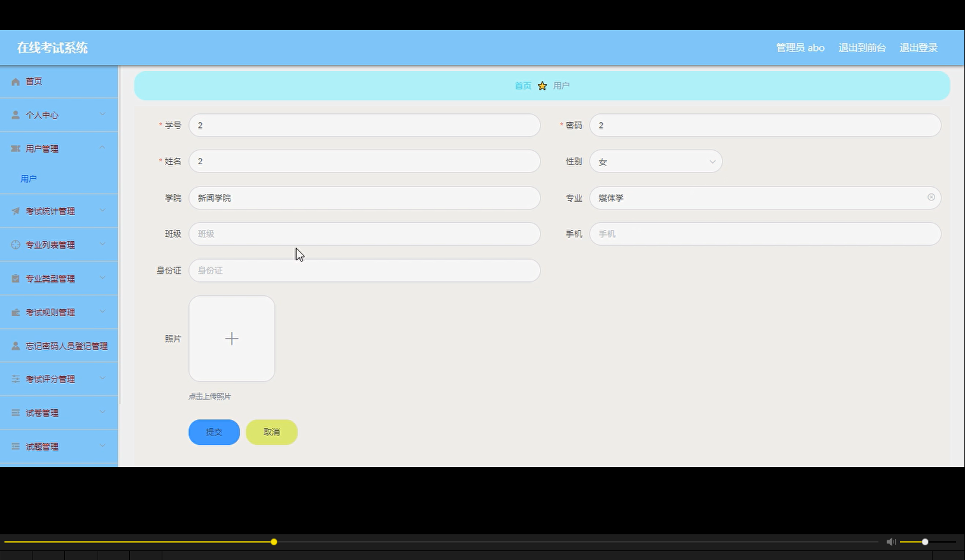
Task: Click the user icon beside 忘记密码人员登记管理
Action: pos(16,346)
